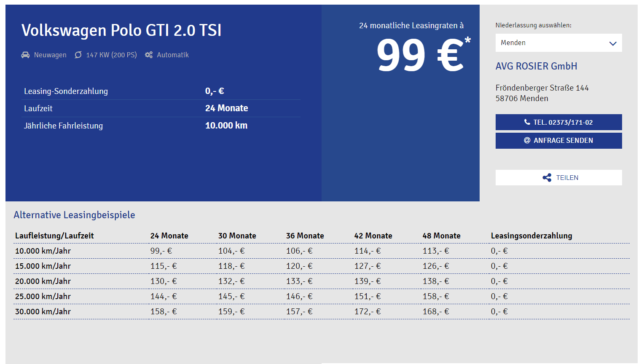This screenshot has width=644, height=364.
Task: Click the 132,- € rate cell
Action: point(231,281)
